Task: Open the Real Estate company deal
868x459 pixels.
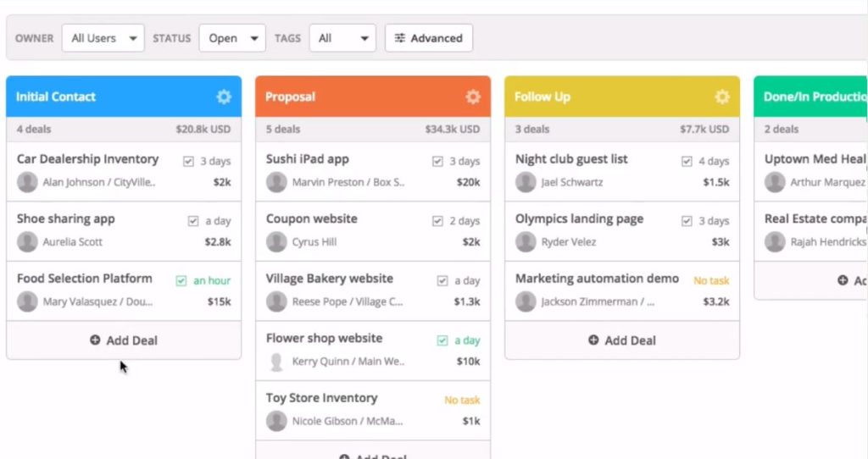Action: (815, 219)
